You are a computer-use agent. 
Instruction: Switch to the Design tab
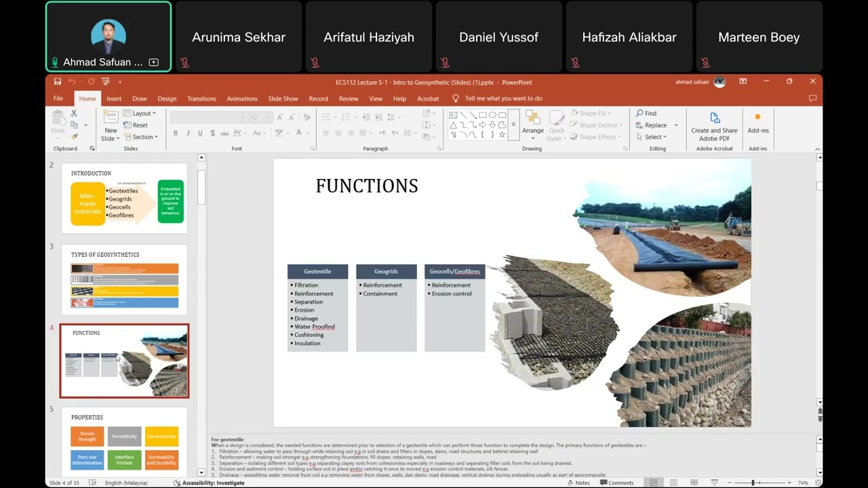[167, 99]
